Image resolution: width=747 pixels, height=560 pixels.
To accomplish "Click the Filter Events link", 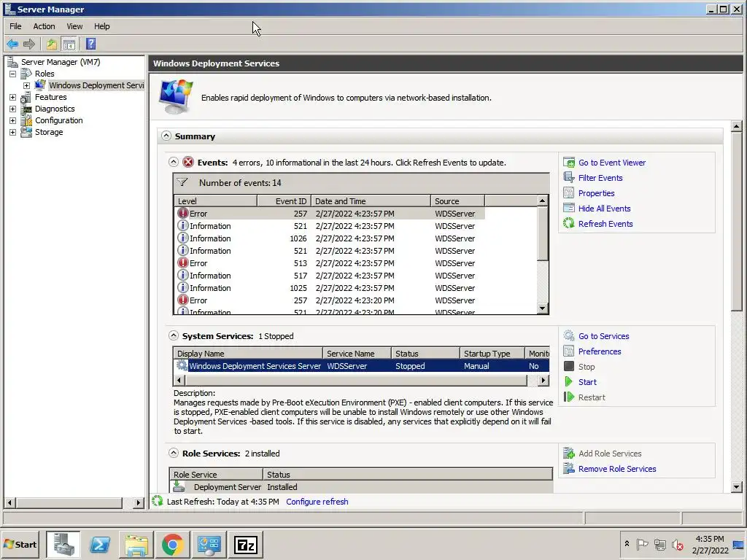I will (x=600, y=178).
